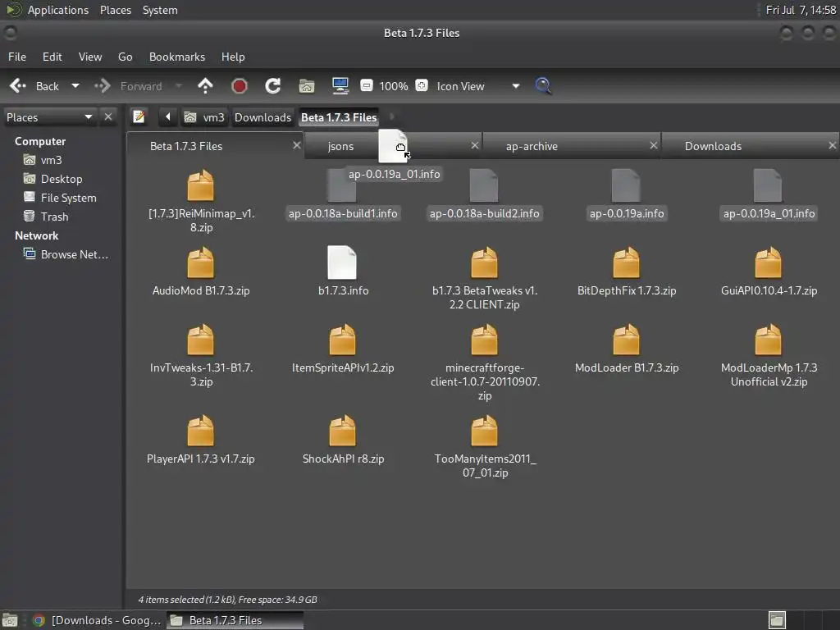Open the File menu
This screenshot has width=840, height=630.
17,57
